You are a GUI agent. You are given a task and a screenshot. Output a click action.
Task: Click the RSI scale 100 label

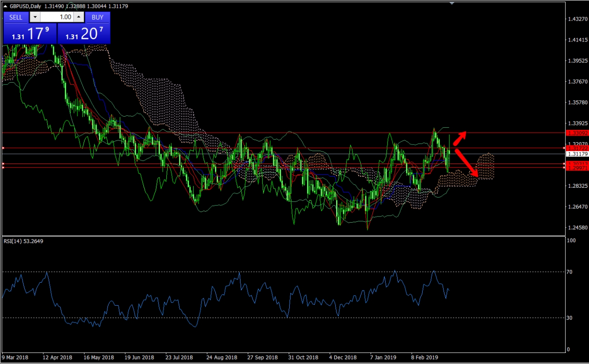coord(571,241)
